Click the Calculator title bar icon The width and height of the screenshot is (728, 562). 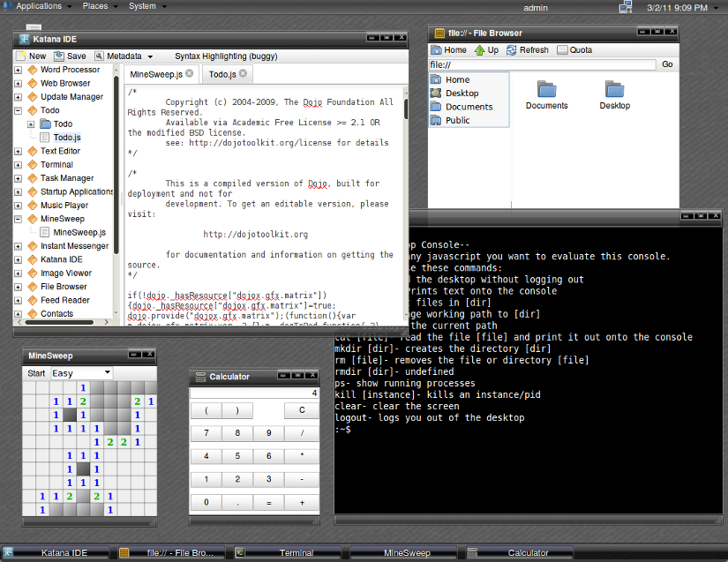[200, 377]
